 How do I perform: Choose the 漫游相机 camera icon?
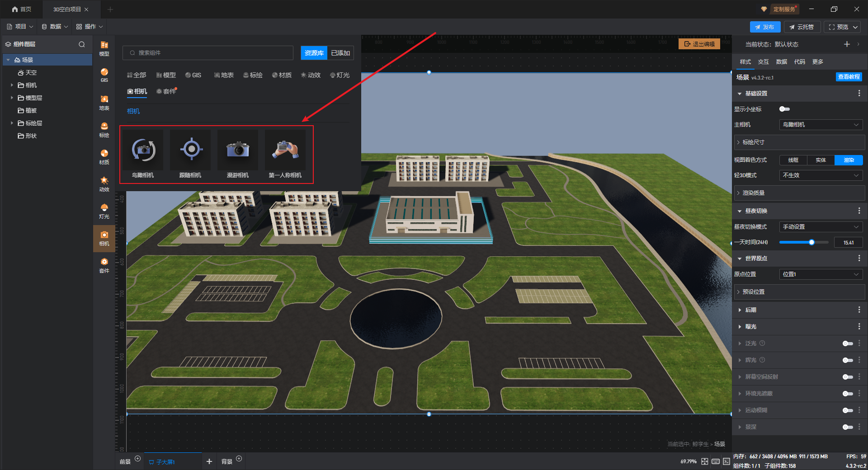[x=238, y=150]
